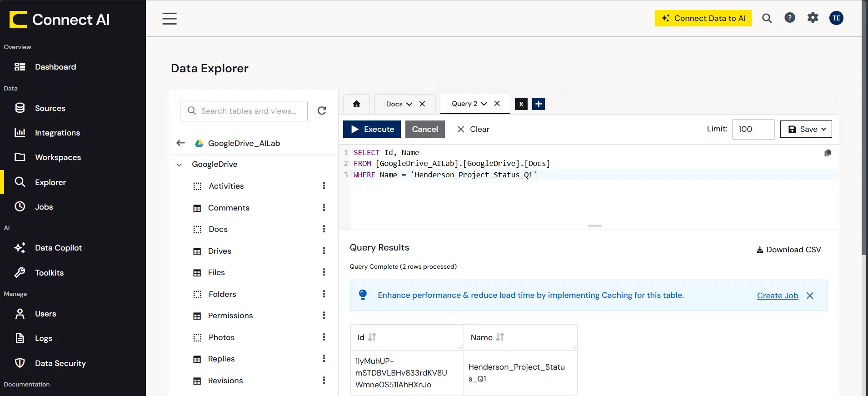Click the black X close-all tabs button
This screenshot has width=868, height=396.
pyautogui.click(x=521, y=104)
